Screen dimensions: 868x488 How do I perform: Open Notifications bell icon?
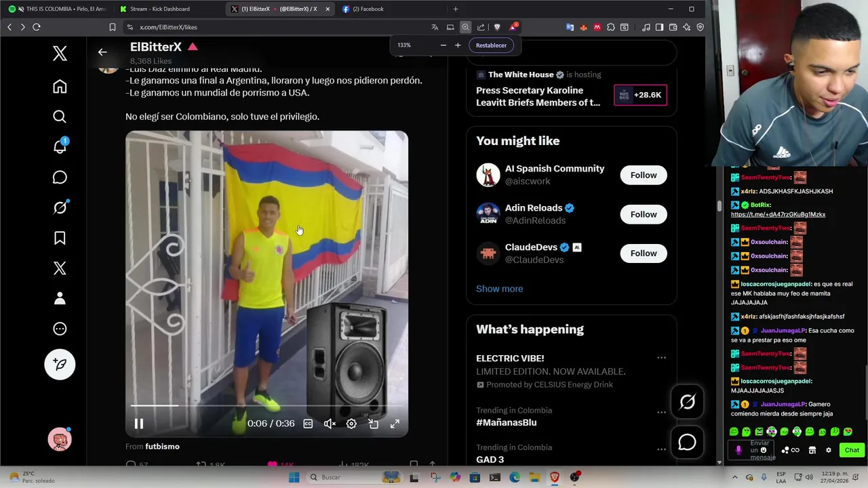60,146
